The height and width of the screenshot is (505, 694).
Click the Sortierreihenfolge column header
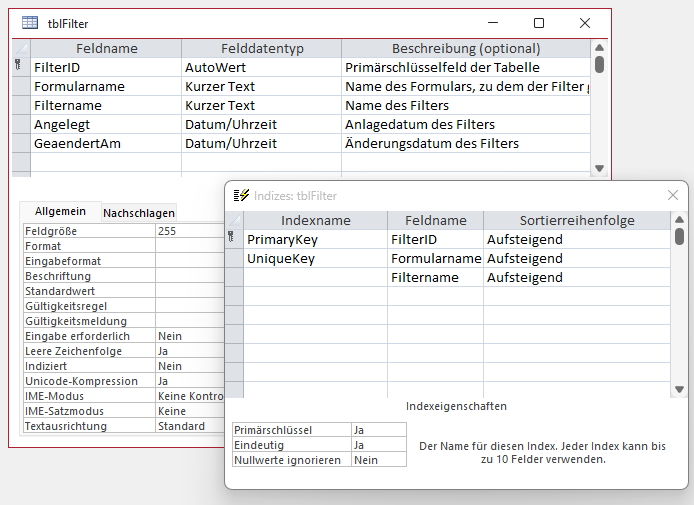click(x=577, y=220)
